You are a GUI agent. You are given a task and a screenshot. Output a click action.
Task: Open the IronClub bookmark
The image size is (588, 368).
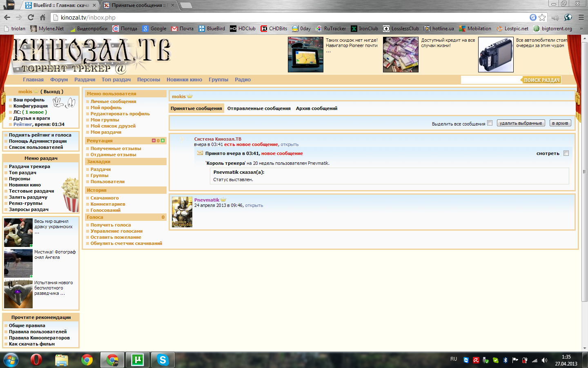tap(365, 29)
